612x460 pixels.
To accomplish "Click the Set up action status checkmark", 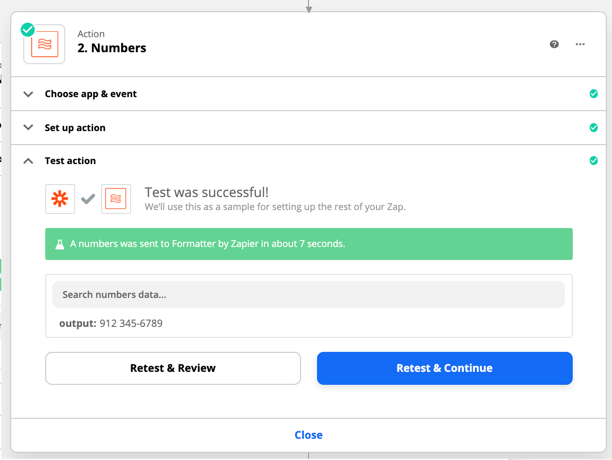I will 593,128.
